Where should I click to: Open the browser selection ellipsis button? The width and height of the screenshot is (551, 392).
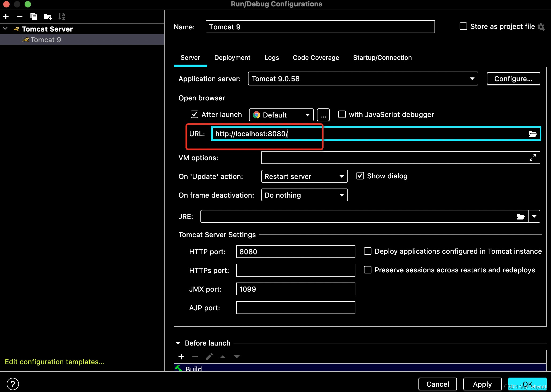pyautogui.click(x=323, y=115)
